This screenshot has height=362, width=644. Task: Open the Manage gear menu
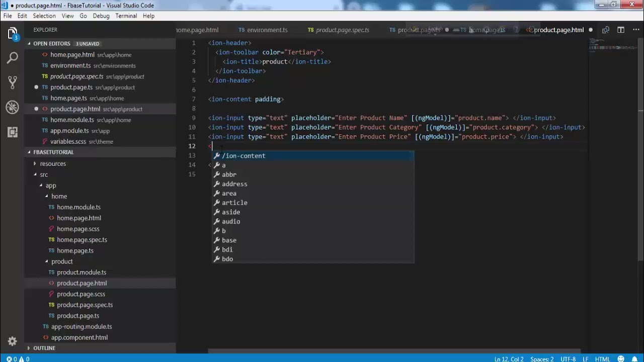pos(13,340)
